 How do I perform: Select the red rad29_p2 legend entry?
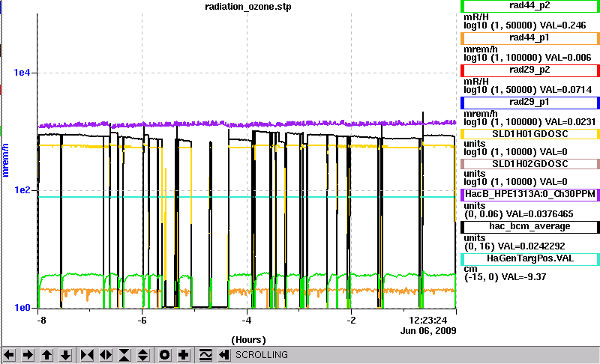pos(530,70)
